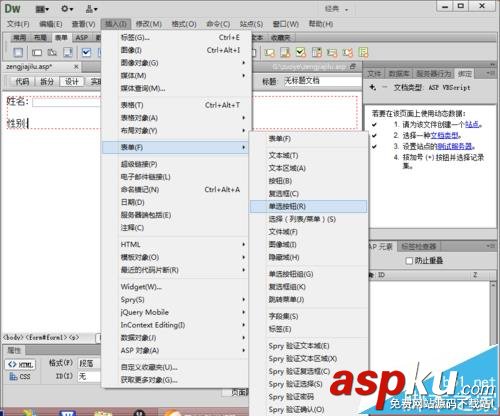Click the Textarea insert icon
Screen dimensions: 500x416
(68, 53)
